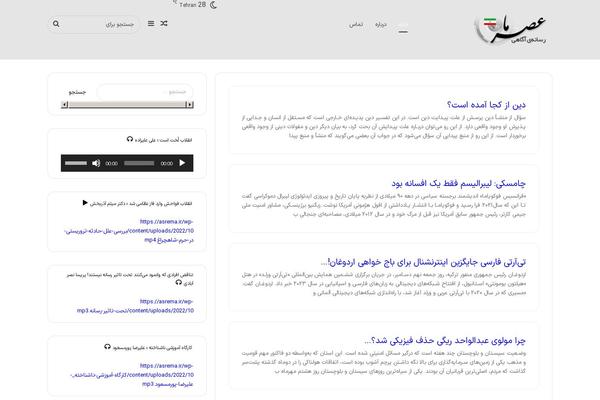The image size is (600, 400).
Task: Open the علیرضا پورمسعود mp3 link
Action: (132, 375)
